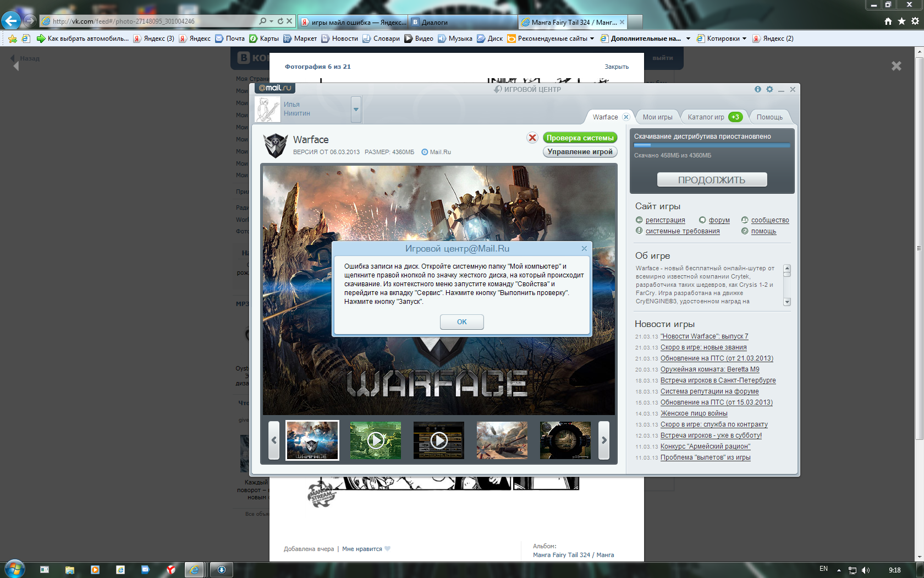Open news Проблема "вылетов" из игры
Screen dimensions: 924x578
tap(705, 457)
